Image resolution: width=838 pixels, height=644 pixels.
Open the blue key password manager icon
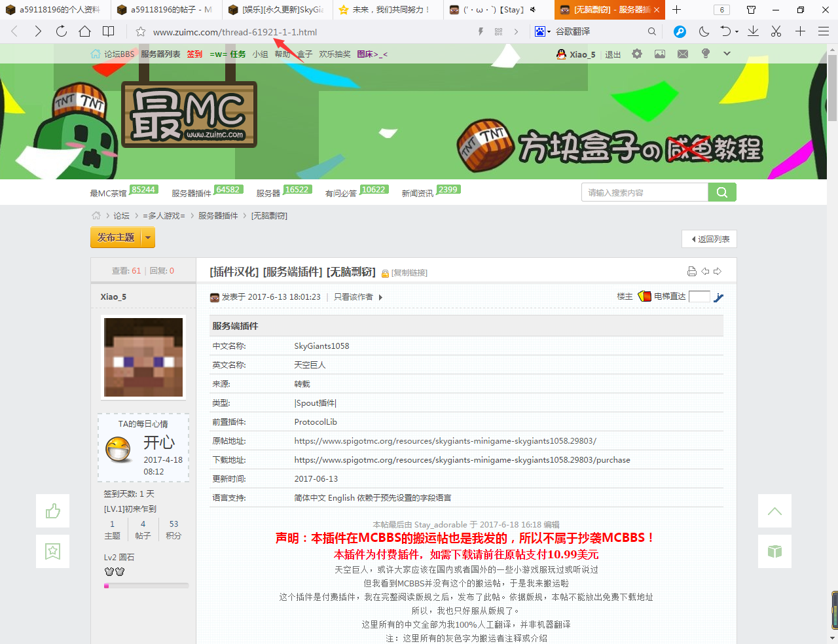pyautogui.click(x=680, y=31)
